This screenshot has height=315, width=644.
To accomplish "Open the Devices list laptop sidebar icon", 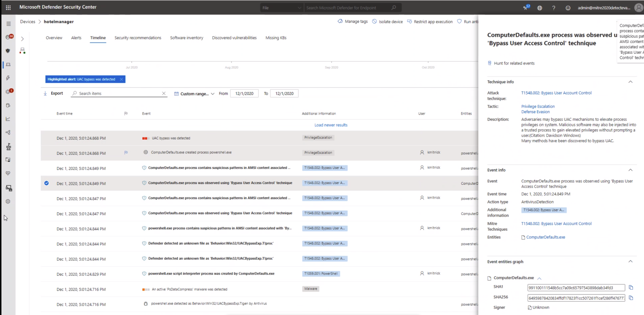I will click(x=8, y=65).
